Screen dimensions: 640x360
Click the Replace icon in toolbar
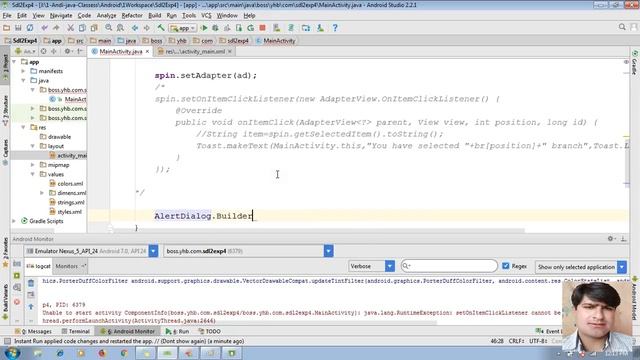(120, 28)
